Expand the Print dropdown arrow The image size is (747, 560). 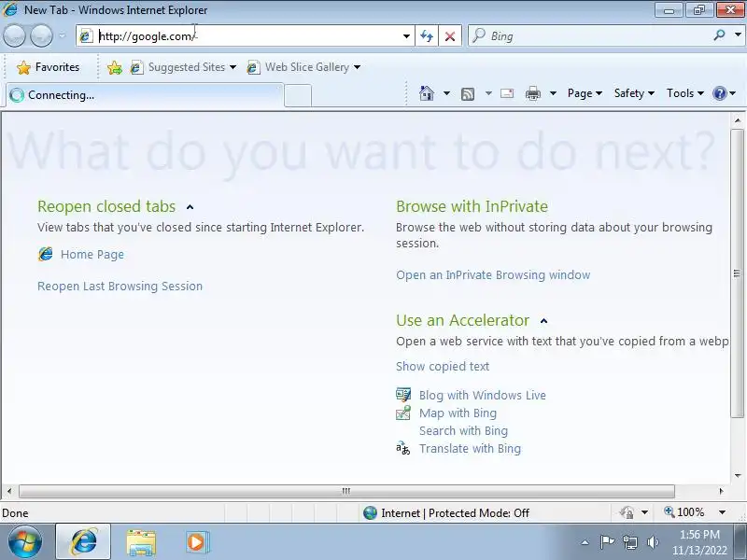553,93
